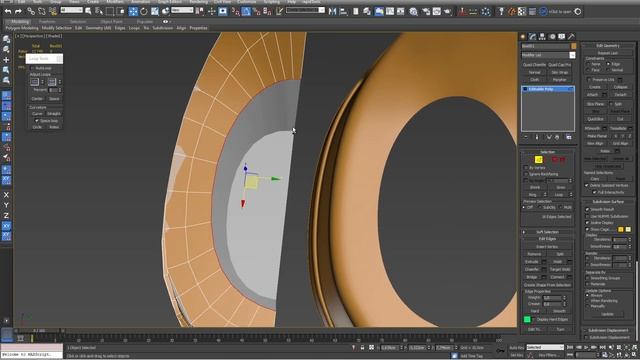Expand the Subdivision Displacement rollout

tap(608, 330)
